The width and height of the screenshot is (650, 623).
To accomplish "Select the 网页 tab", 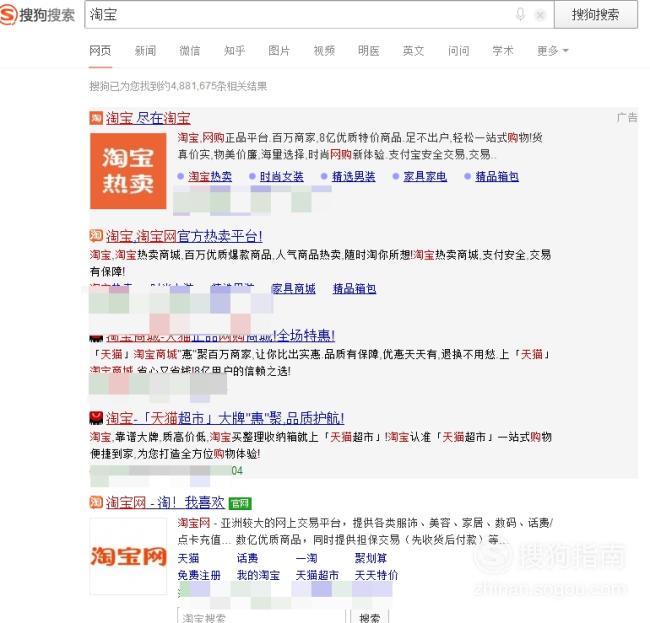I will point(100,51).
